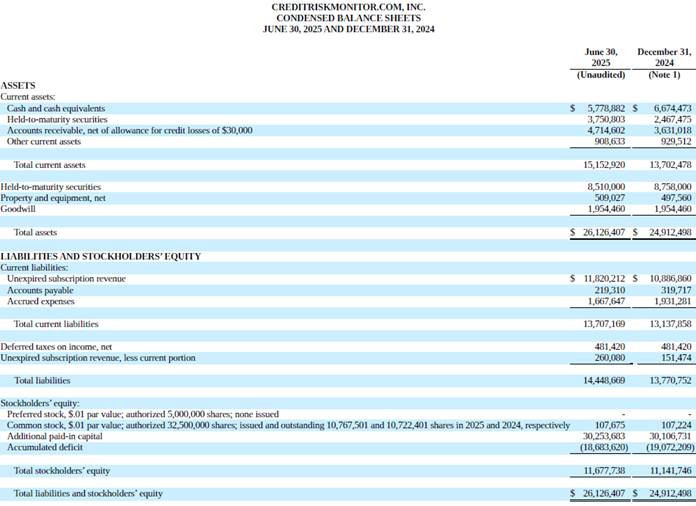
Task: Select the 14,448,669 total liabilities value
Action: point(604,380)
